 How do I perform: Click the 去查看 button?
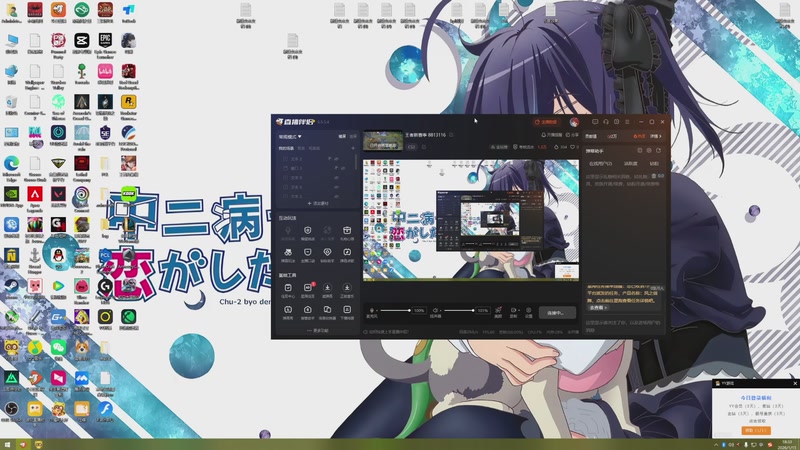pos(598,308)
